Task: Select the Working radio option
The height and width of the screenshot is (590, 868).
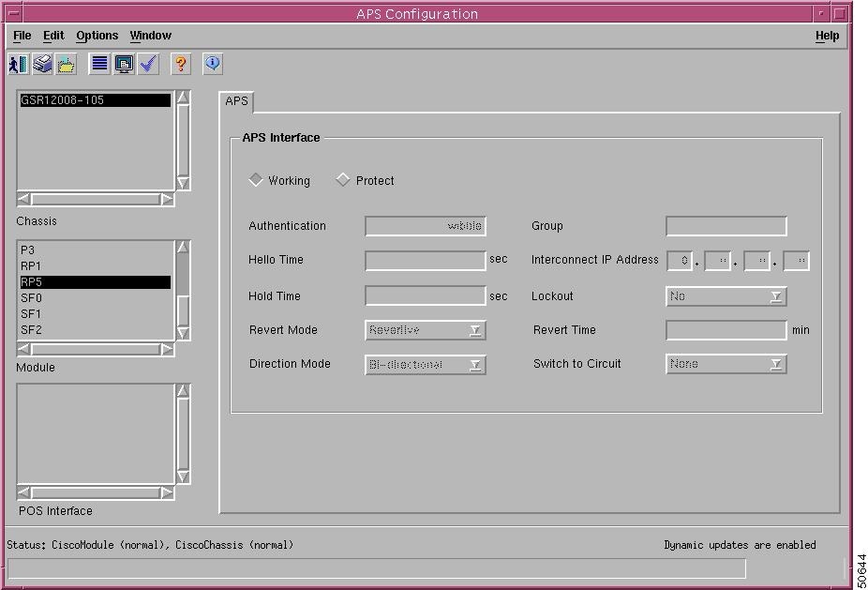Action: point(256,180)
